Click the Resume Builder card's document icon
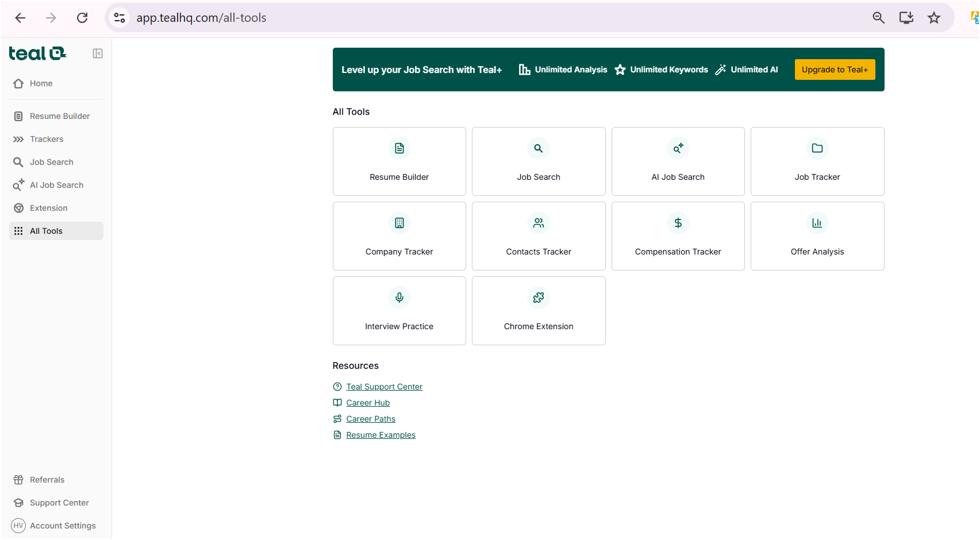980x540 pixels. (x=399, y=148)
